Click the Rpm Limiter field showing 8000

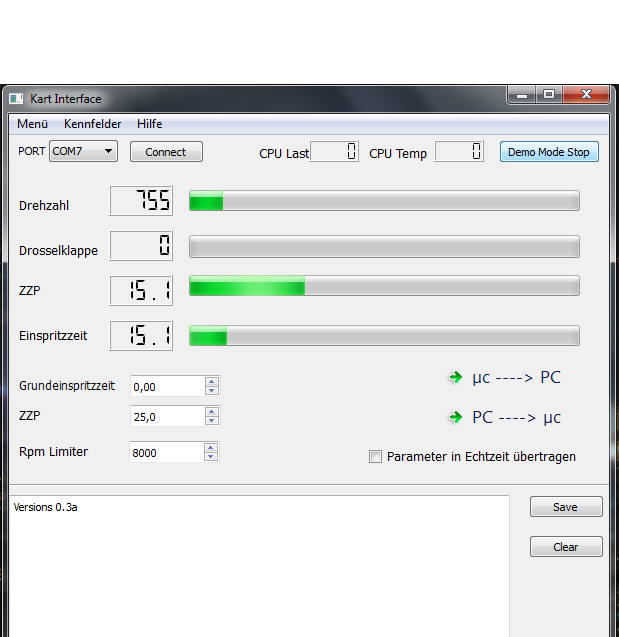(167, 452)
